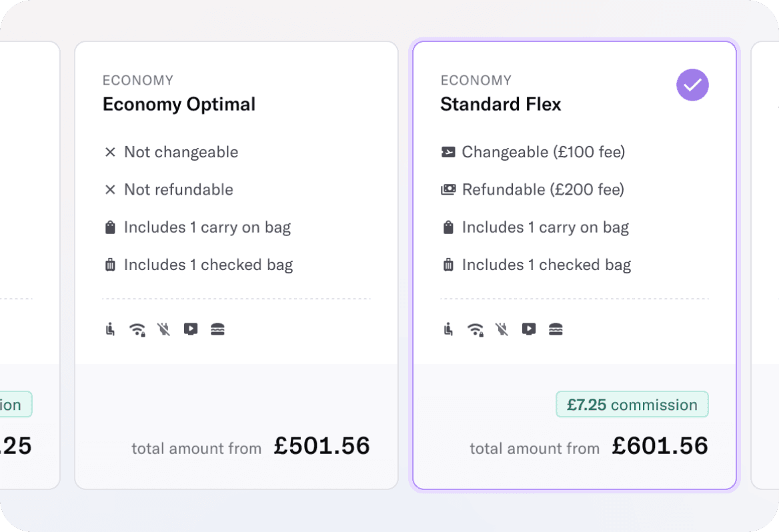
Task: Click the £601.56 total amount
Action: click(x=660, y=446)
